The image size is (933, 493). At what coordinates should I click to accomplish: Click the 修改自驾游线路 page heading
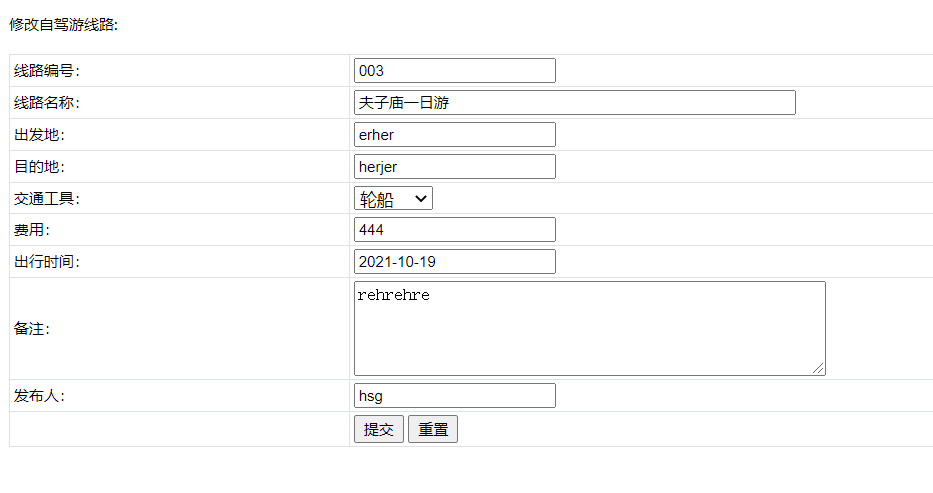coord(64,25)
